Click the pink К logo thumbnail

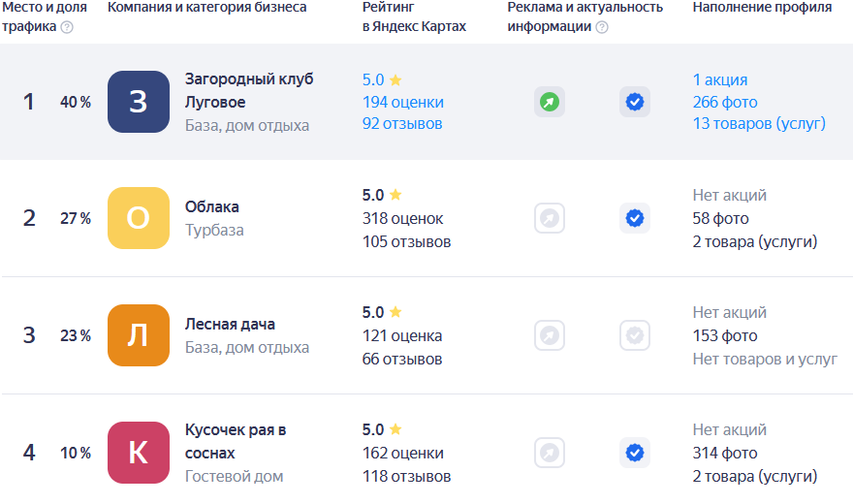(139, 453)
